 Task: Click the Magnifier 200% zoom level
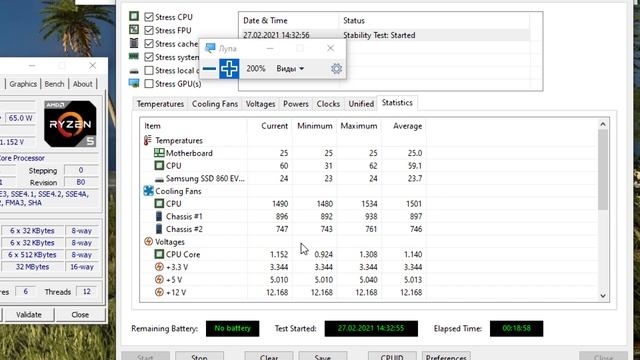(x=256, y=69)
